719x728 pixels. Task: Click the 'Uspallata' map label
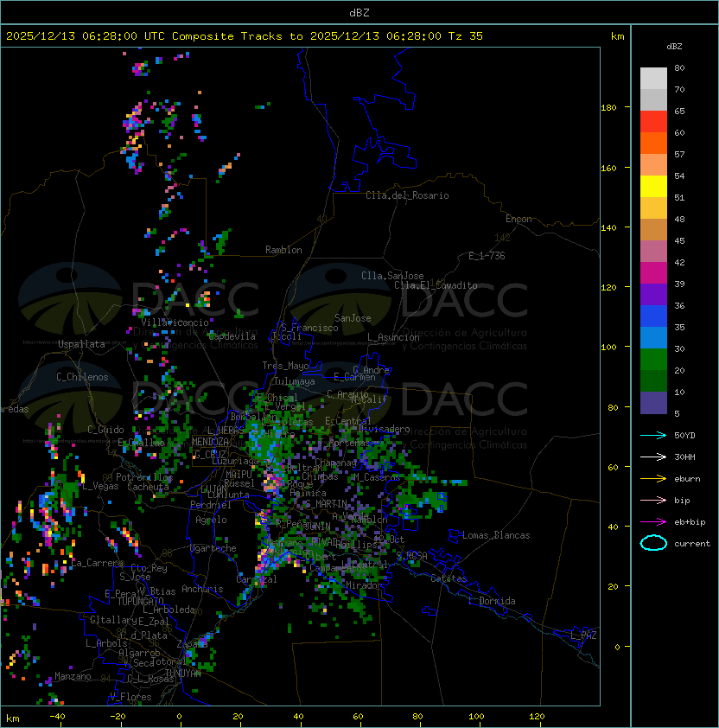click(81, 344)
